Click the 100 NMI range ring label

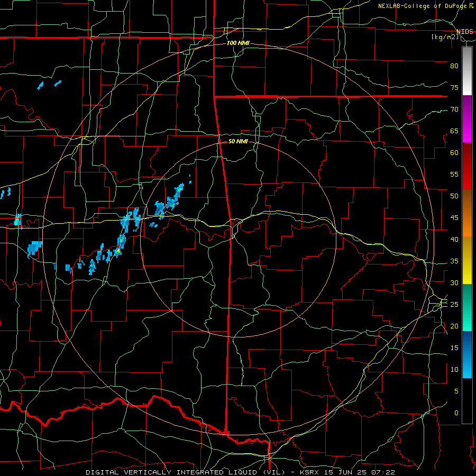pyautogui.click(x=238, y=43)
